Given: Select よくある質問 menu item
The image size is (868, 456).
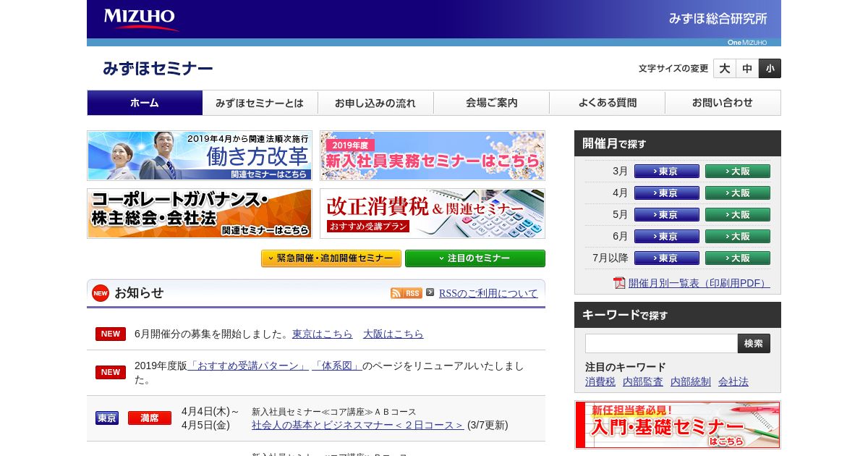Looking at the screenshot, I should [x=607, y=103].
